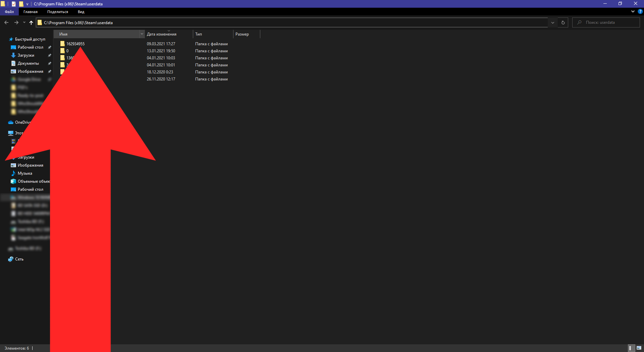Viewport: 644px width, 352px height.
Task: Open the recent locations dropdown
Action: click(x=24, y=22)
